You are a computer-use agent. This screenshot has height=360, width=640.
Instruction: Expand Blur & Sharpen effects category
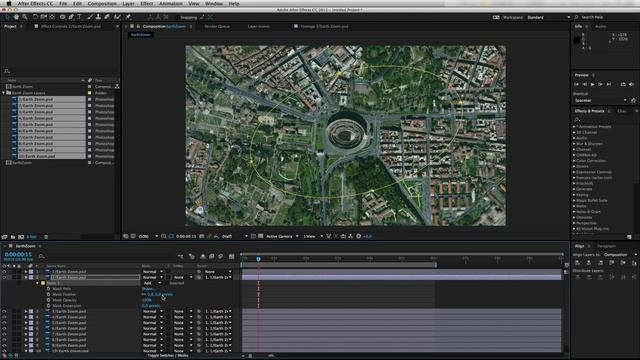tap(574, 144)
